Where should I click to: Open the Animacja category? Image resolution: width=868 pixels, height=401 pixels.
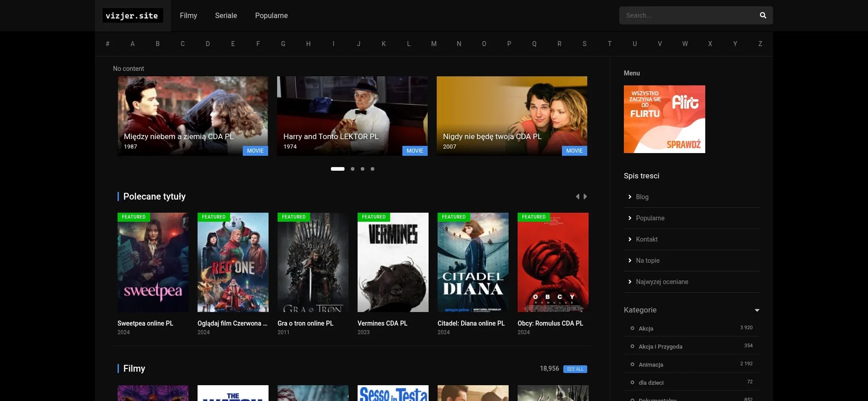(651, 364)
